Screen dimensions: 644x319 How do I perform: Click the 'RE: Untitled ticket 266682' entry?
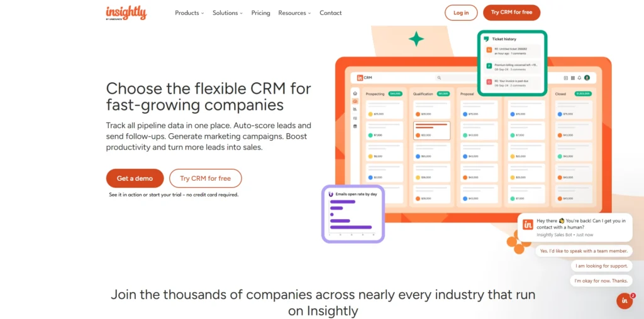(512, 51)
